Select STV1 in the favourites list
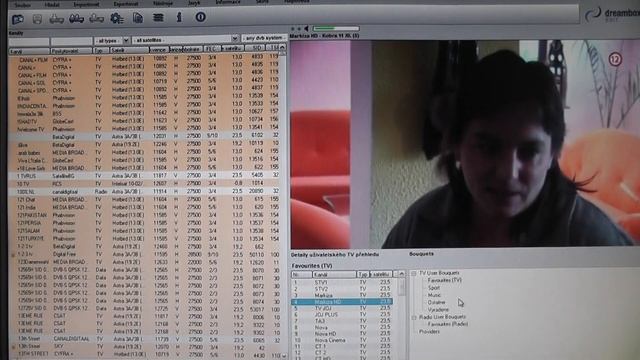Viewport: 640px width, 360px height. click(x=342, y=282)
